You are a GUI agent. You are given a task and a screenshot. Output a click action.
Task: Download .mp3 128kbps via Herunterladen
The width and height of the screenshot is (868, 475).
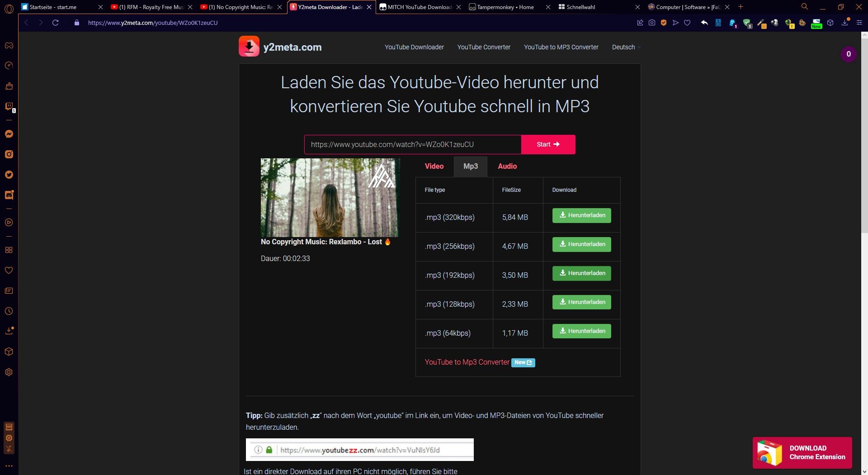click(x=582, y=302)
